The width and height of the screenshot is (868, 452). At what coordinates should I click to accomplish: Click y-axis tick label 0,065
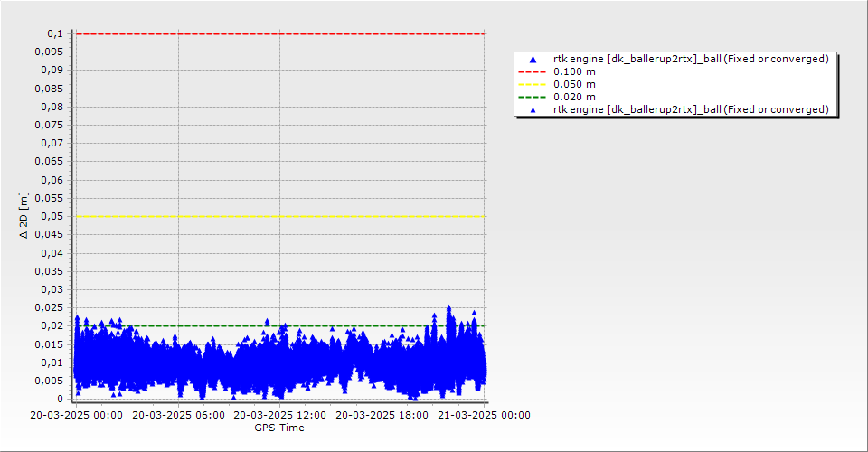pos(49,162)
